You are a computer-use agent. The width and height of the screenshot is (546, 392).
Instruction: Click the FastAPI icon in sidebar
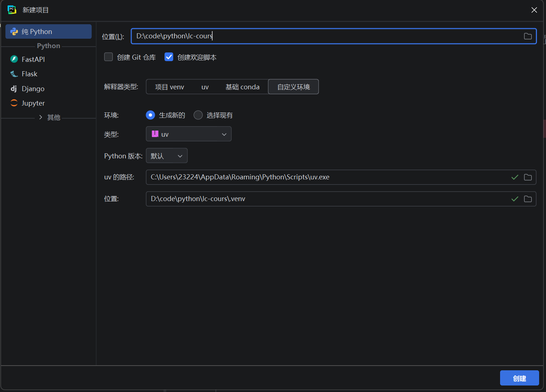[x=14, y=59]
